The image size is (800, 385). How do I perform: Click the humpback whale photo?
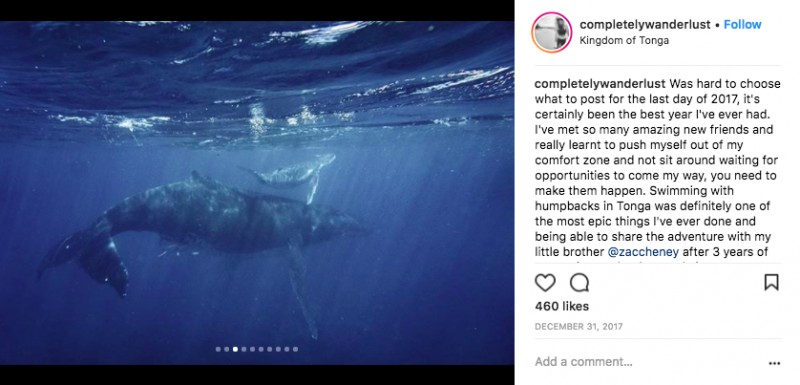click(257, 193)
